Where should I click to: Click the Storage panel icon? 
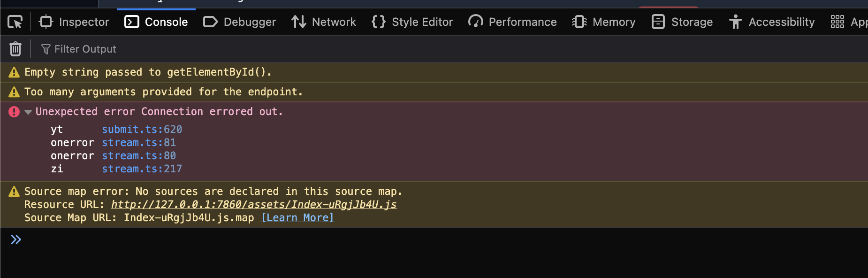pos(658,22)
